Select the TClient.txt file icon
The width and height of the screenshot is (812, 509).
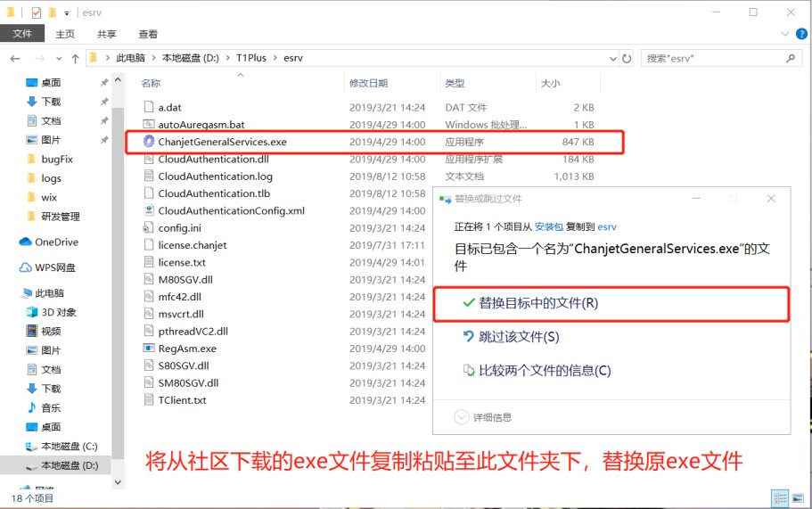149,399
